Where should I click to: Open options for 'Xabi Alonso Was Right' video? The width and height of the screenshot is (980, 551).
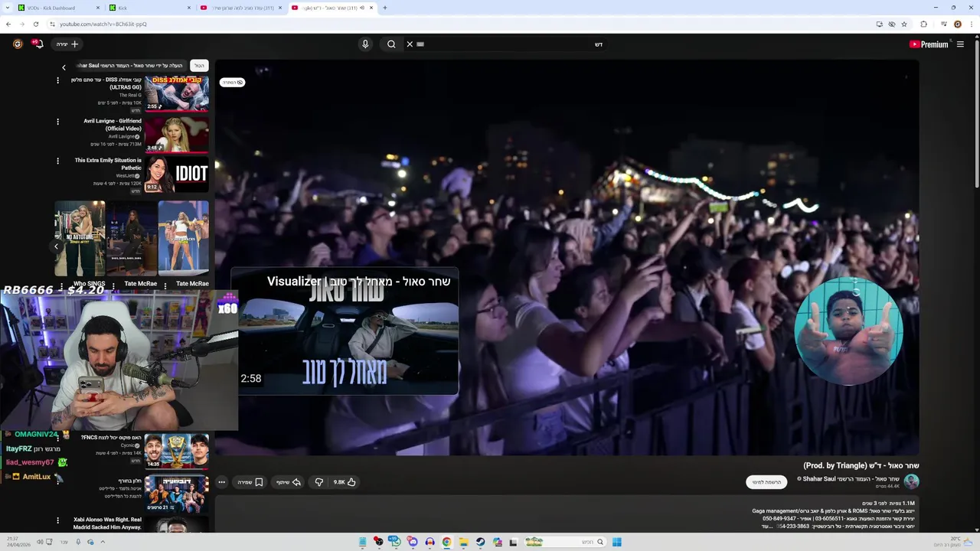[x=57, y=520]
